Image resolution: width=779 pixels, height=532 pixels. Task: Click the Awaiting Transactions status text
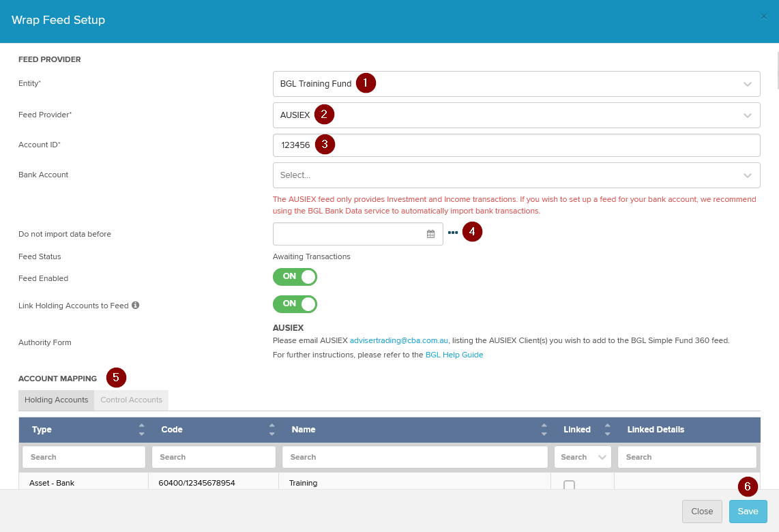click(312, 256)
